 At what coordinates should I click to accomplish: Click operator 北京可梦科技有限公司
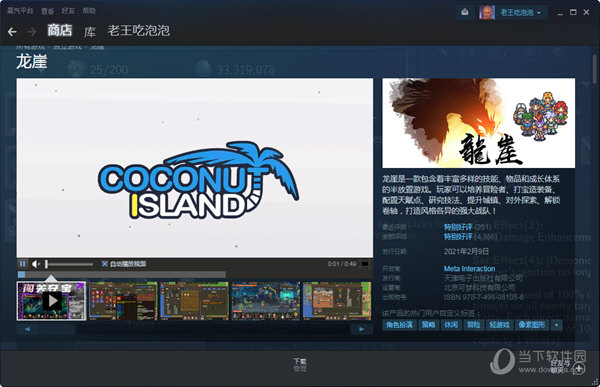pos(479,287)
